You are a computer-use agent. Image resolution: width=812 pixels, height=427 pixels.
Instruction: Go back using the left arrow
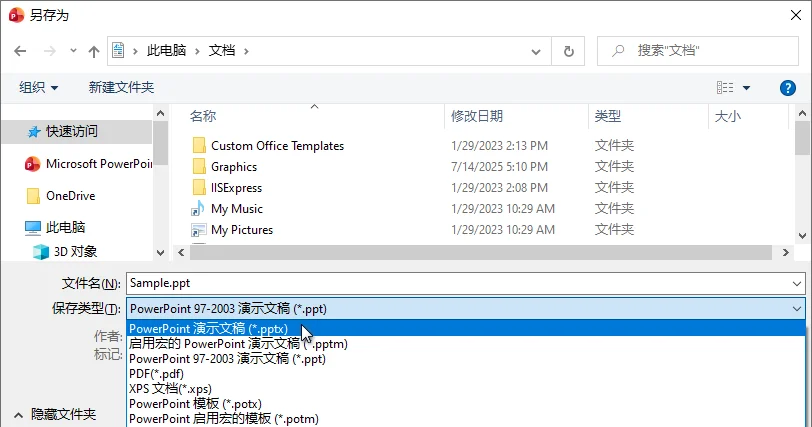coord(20,51)
